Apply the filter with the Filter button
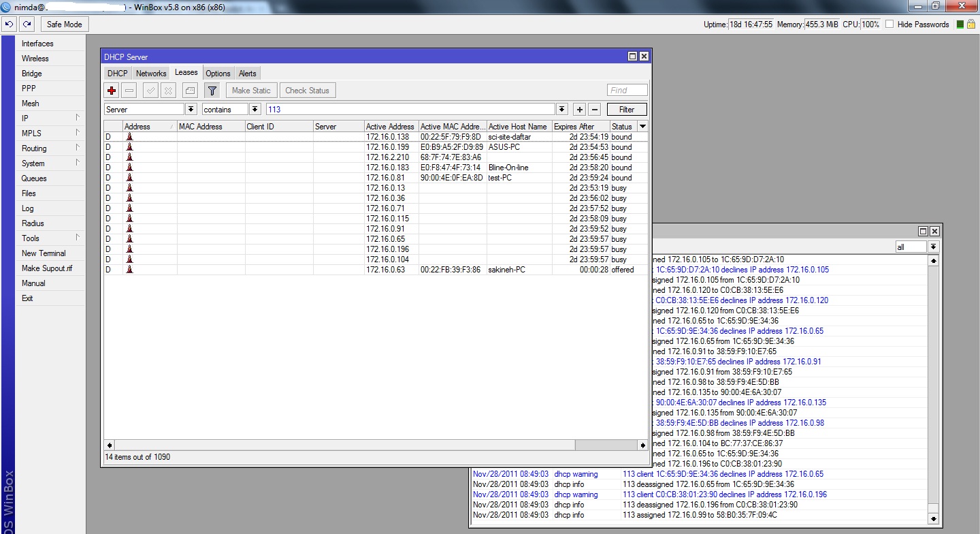The height and width of the screenshot is (534, 980). pos(626,110)
